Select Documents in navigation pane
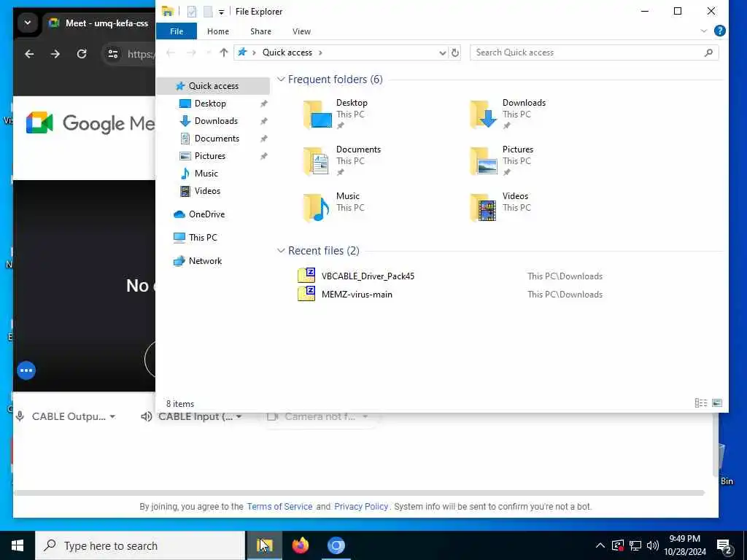Viewport: 747px width, 560px height. [217, 139]
